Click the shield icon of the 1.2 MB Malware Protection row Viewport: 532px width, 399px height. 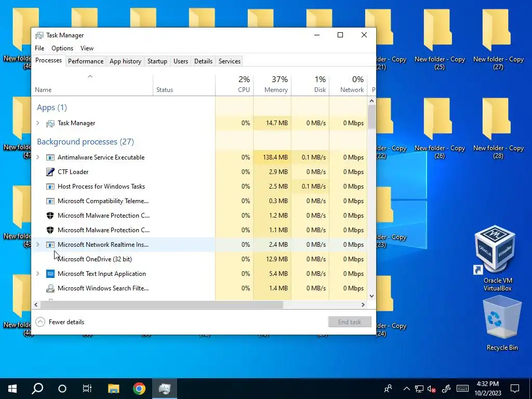(x=50, y=216)
